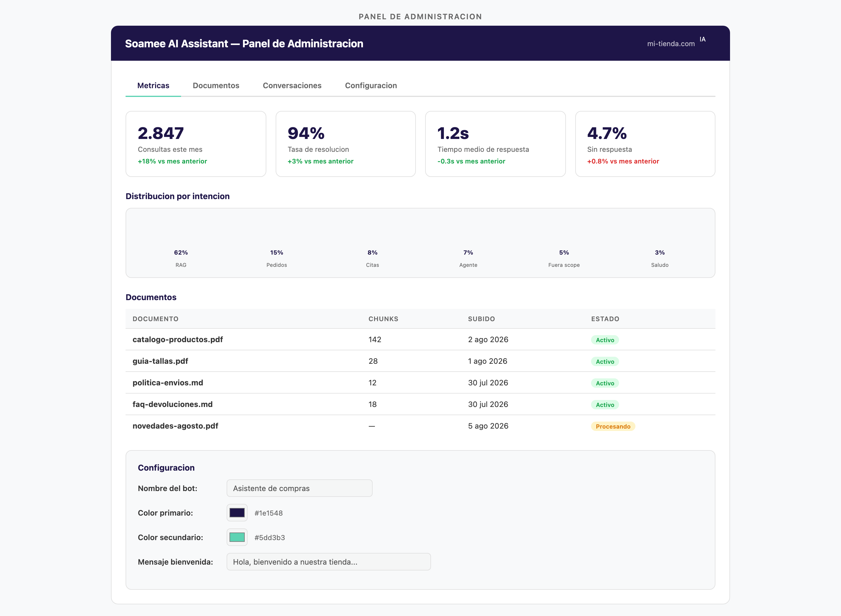841x616 pixels.
Task: Click Activo badge for politica-envios.md
Action: tap(605, 383)
